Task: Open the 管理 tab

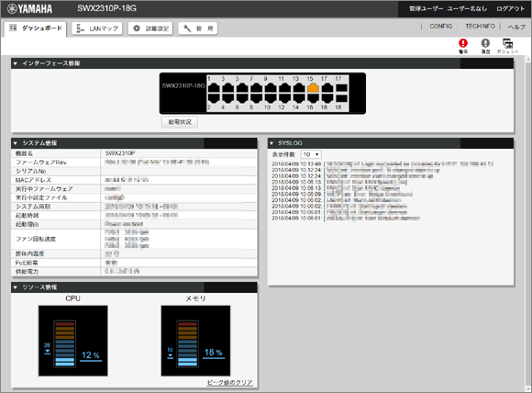Action: click(x=198, y=28)
